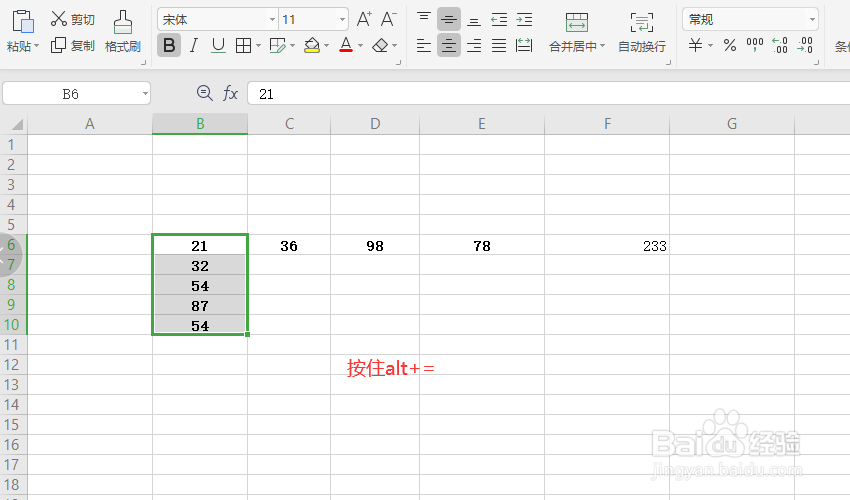Viewport: 850px width, 500px height.
Task: Justify text alignment
Action: pos(499,46)
